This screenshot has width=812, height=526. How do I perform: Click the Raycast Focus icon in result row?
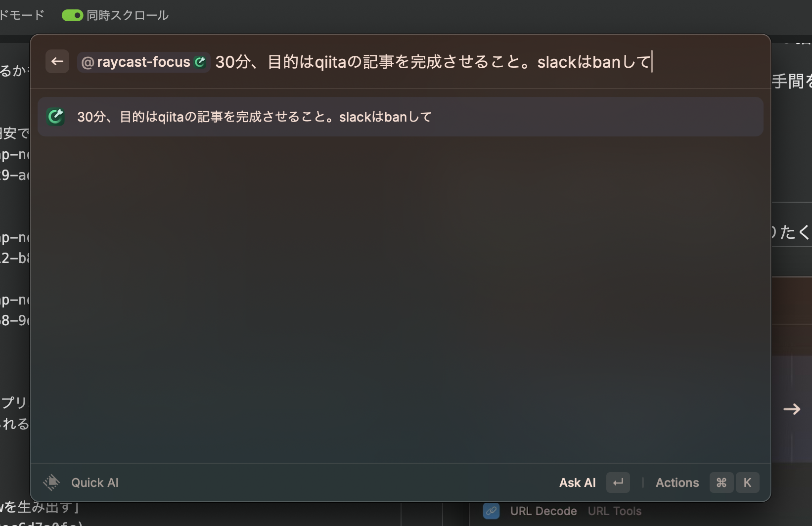(x=55, y=117)
